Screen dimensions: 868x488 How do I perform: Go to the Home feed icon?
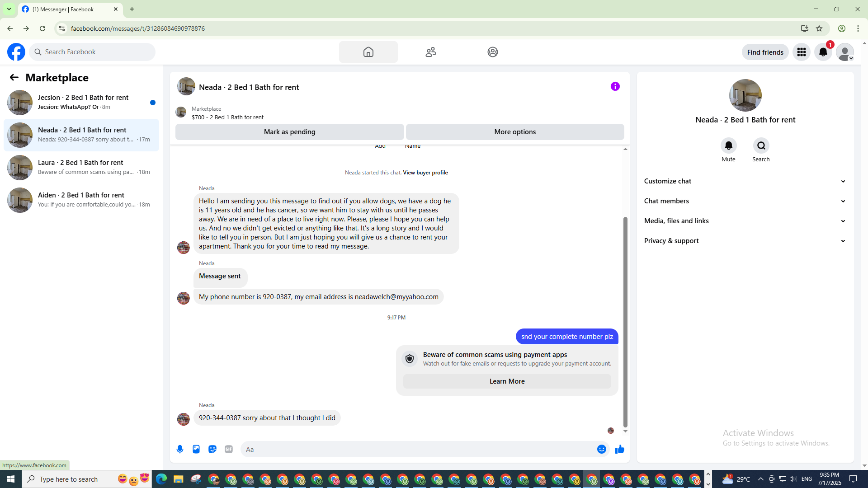click(x=368, y=52)
